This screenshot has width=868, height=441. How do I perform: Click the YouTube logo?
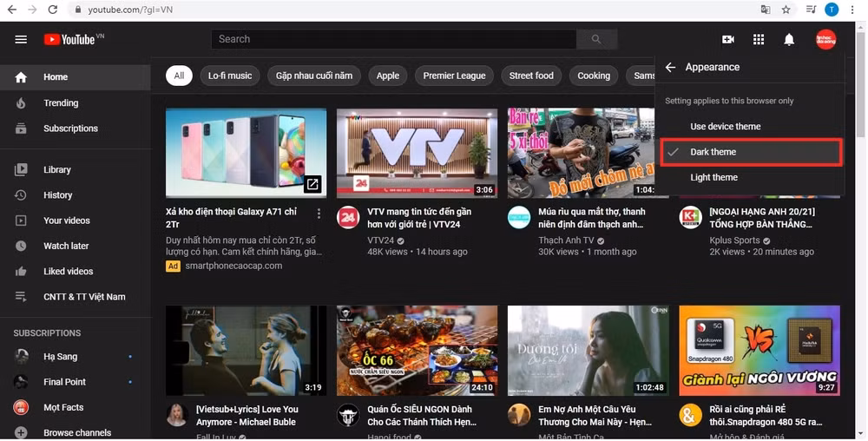tap(69, 39)
